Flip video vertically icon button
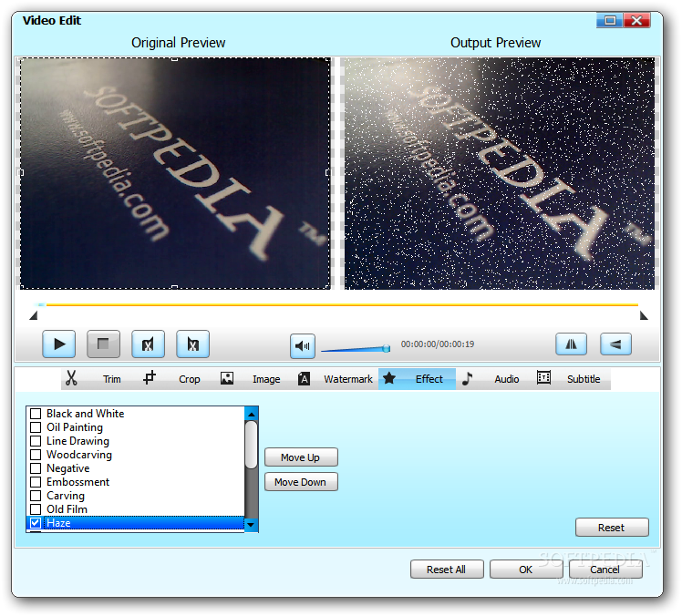The image size is (682, 616). pos(615,344)
